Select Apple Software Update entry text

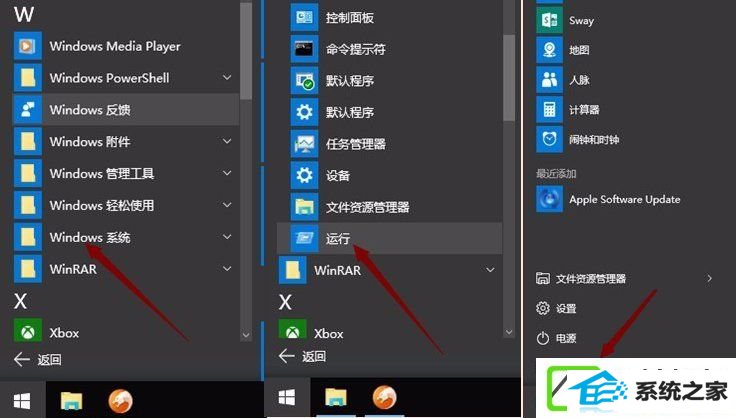(625, 199)
